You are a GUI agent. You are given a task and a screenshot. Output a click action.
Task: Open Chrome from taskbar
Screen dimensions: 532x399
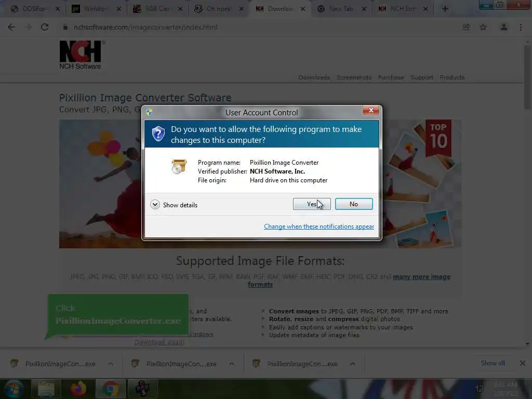coord(111,389)
